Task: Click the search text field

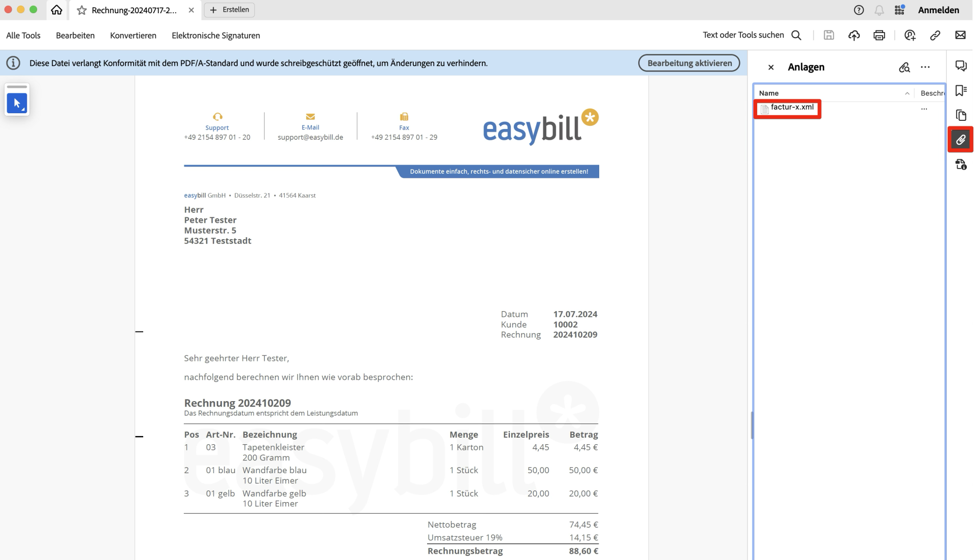Action: (x=744, y=35)
